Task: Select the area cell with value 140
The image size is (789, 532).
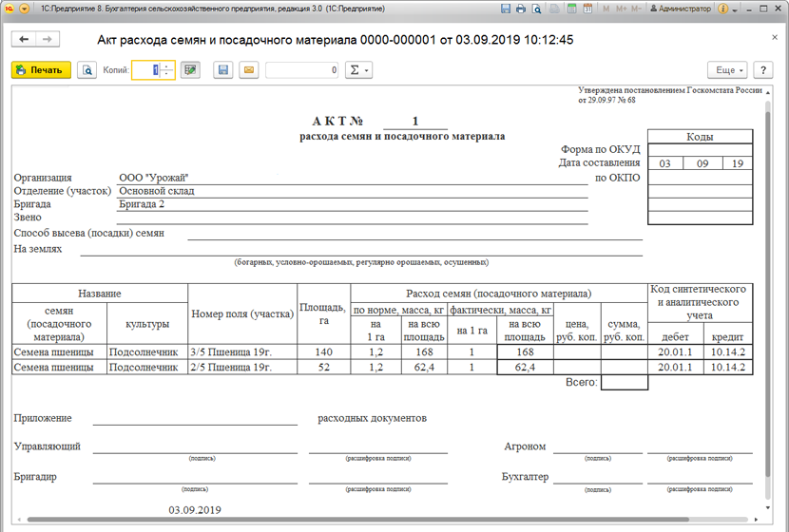Action: tap(324, 352)
